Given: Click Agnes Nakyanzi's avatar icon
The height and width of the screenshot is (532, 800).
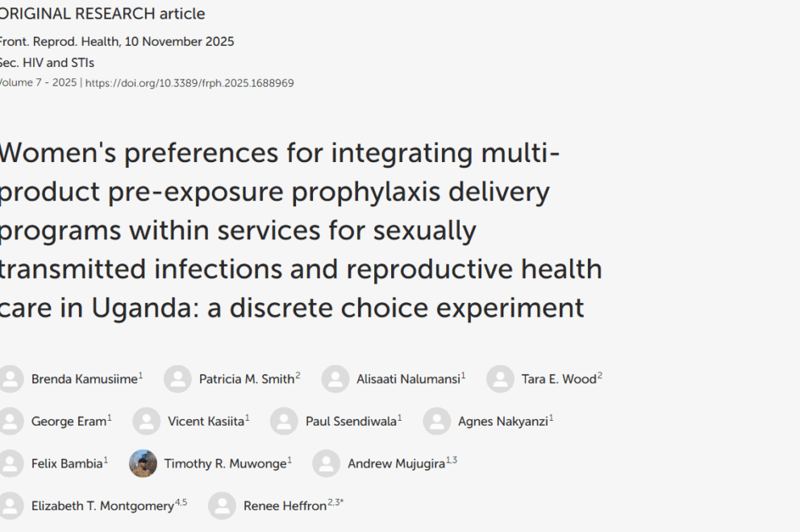Looking at the screenshot, I should pos(436,421).
